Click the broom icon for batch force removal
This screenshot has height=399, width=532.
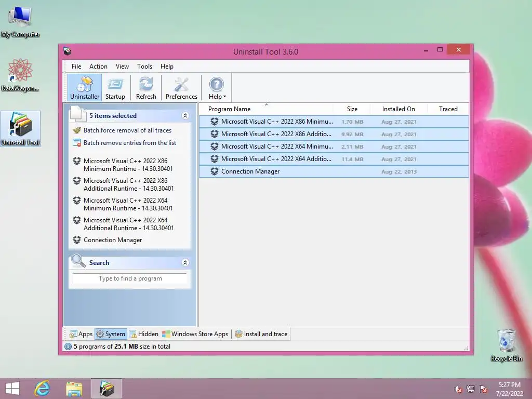[x=77, y=130]
